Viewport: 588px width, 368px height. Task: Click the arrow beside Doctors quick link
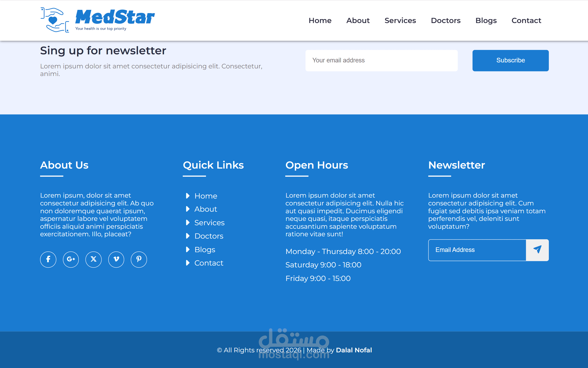(x=188, y=236)
